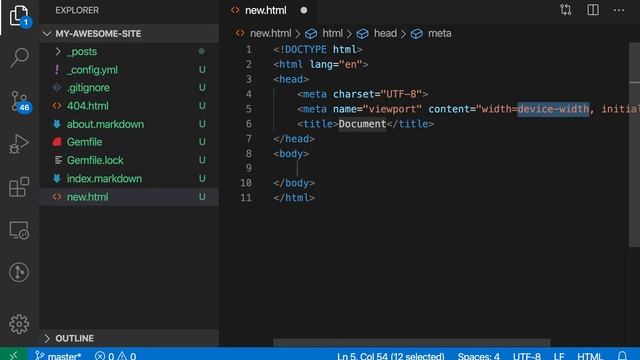Click meta element in breadcrumb
This screenshot has width=640, height=360.
click(439, 33)
